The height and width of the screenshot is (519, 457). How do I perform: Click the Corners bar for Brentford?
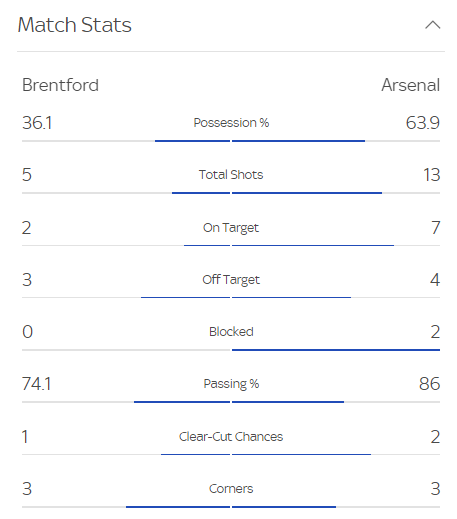point(178,507)
